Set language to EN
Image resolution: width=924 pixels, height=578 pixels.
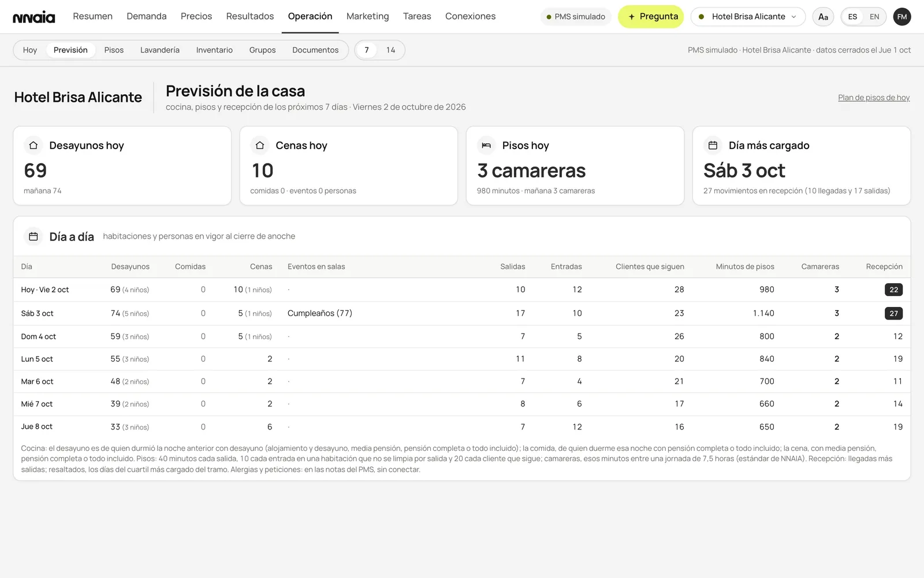tap(874, 17)
